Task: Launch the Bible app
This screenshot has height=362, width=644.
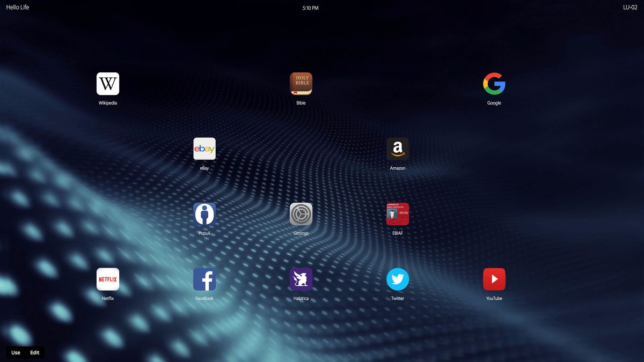Action: [301, 83]
